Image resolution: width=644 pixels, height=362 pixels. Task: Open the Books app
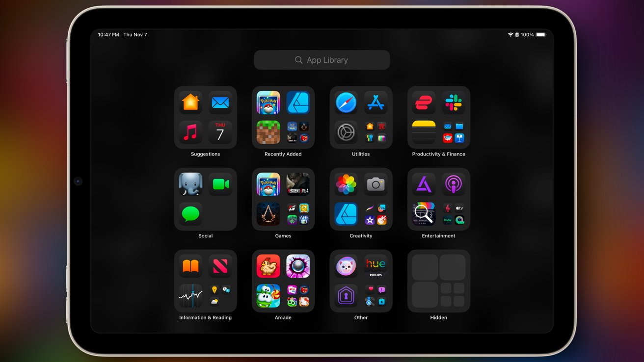coord(190,266)
